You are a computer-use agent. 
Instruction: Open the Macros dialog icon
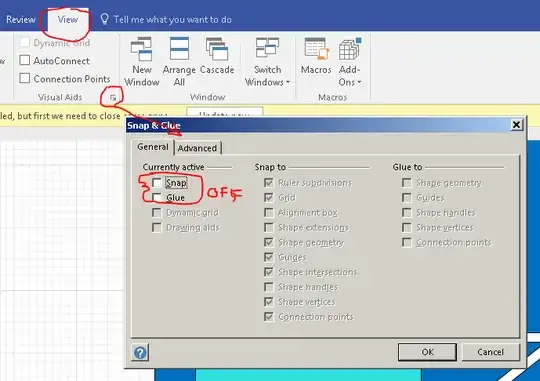pos(316,49)
